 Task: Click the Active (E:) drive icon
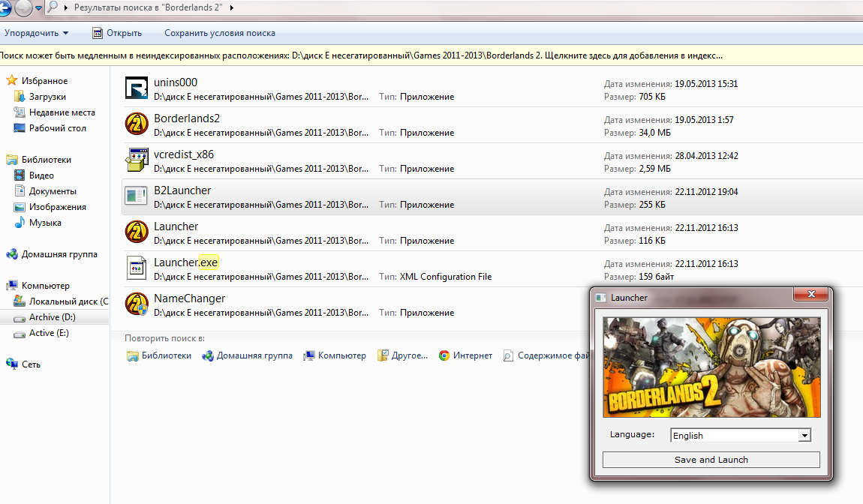pyautogui.click(x=20, y=334)
